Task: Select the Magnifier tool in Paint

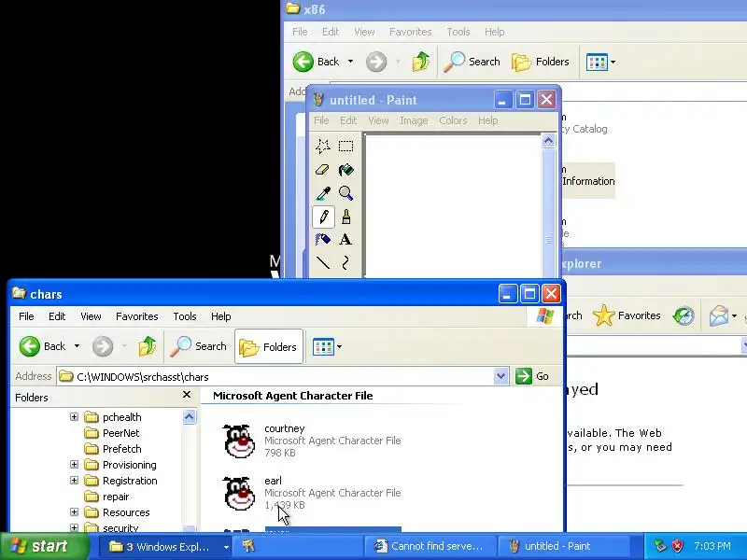Action: [x=345, y=193]
